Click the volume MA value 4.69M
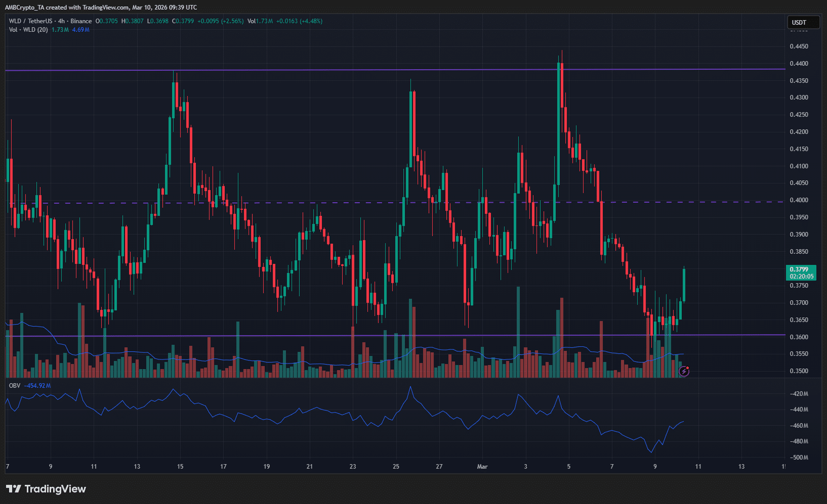The height and width of the screenshot is (504, 827). [81, 30]
